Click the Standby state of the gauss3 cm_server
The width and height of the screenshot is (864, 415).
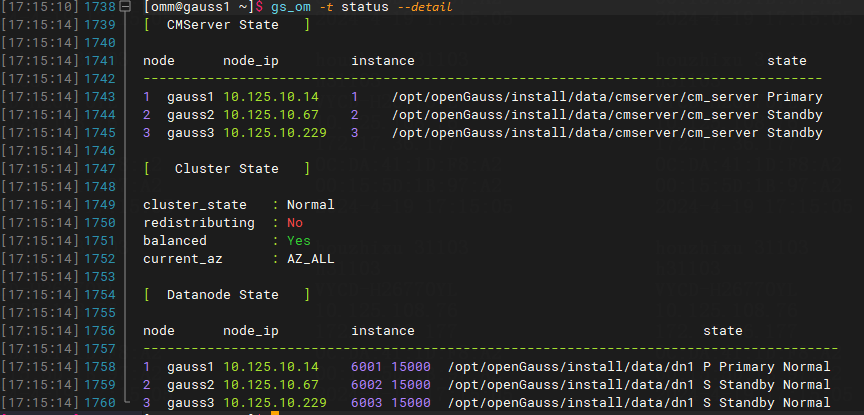coord(795,133)
